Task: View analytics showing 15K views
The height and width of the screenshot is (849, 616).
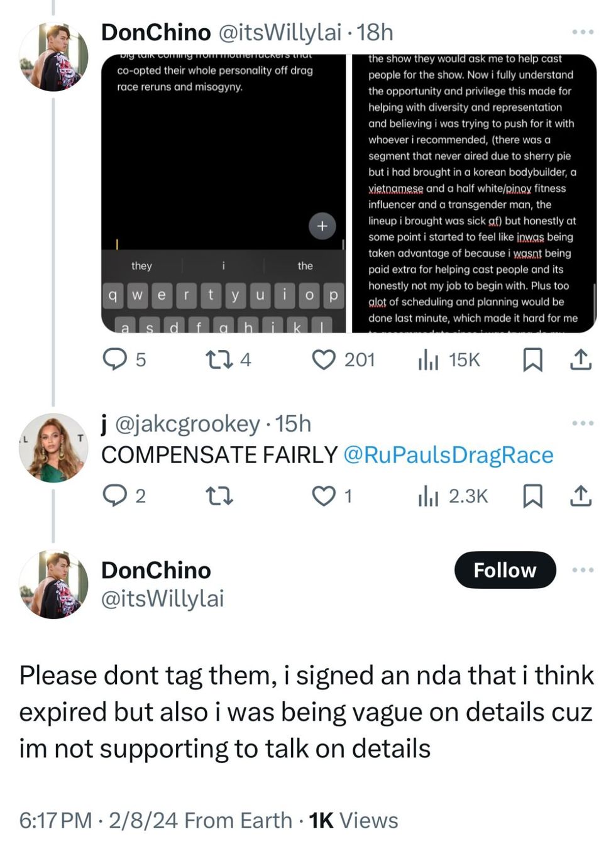Action: click(x=429, y=359)
